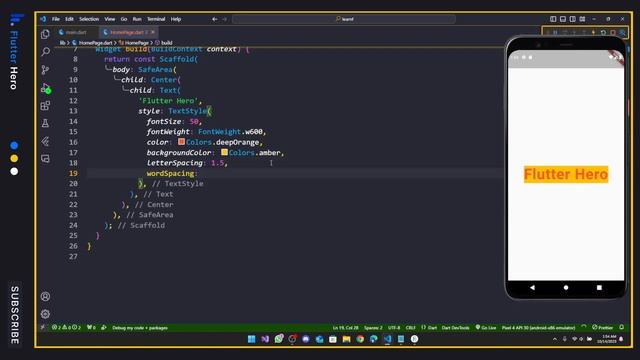The image size is (640, 360).
Task: Click the amber color swatch on line 17
Action: 224,152
